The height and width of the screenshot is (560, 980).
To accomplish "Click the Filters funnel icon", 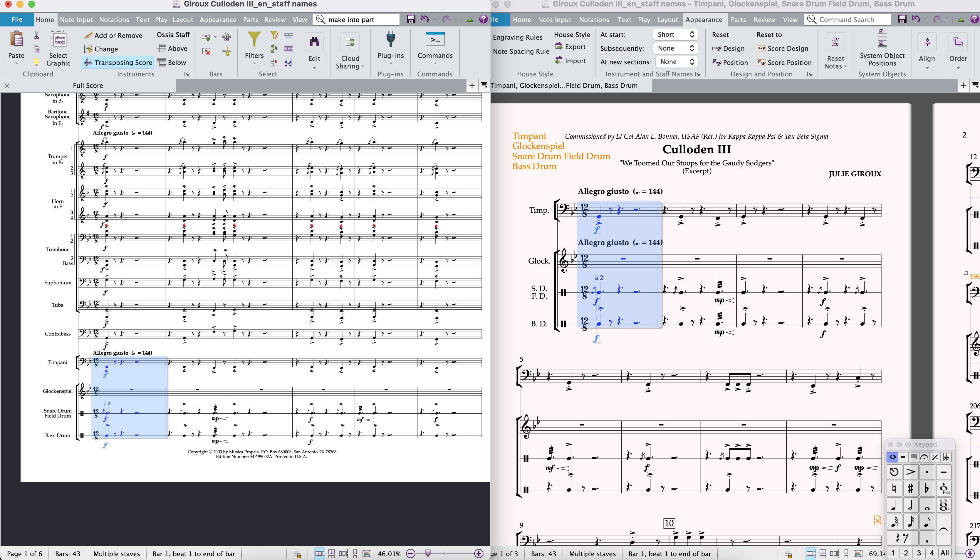I will click(x=254, y=40).
